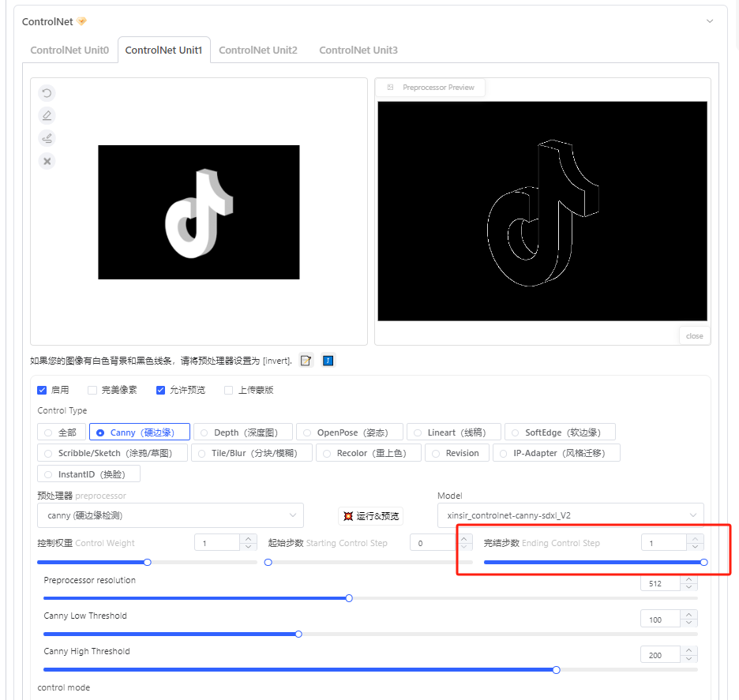Screen dimensions: 739x700
Task: Click the canny edge preview image
Action: (x=542, y=211)
